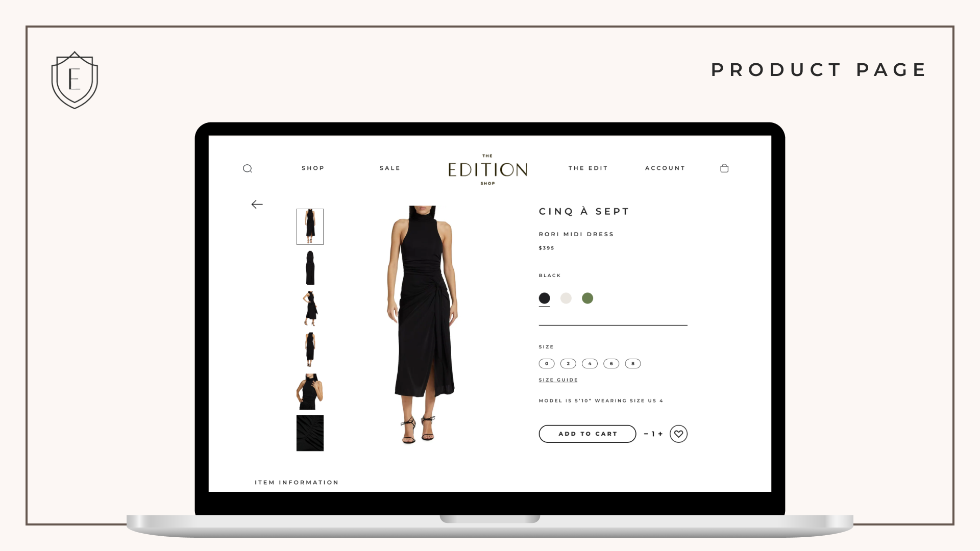Click the shield E logo

pyautogui.click(x=75, y=80)
